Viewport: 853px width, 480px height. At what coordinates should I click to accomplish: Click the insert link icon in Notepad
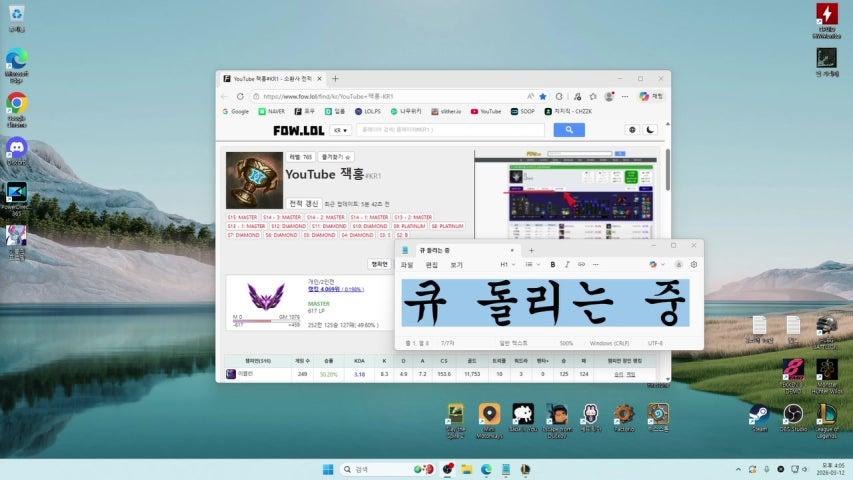pyautogui.click(x=582, y=264)
